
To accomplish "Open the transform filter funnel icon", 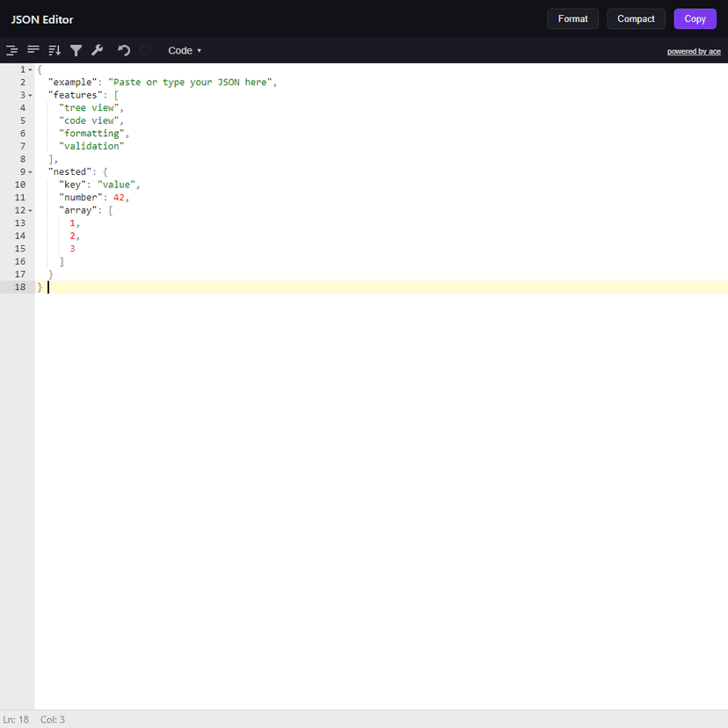I will tap(76, 50).
